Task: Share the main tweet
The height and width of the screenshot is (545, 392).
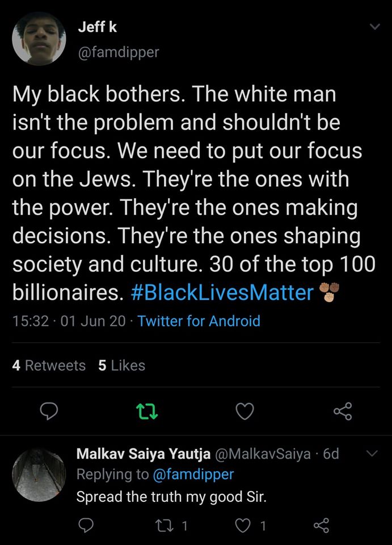Action: [x=342, y=410]
